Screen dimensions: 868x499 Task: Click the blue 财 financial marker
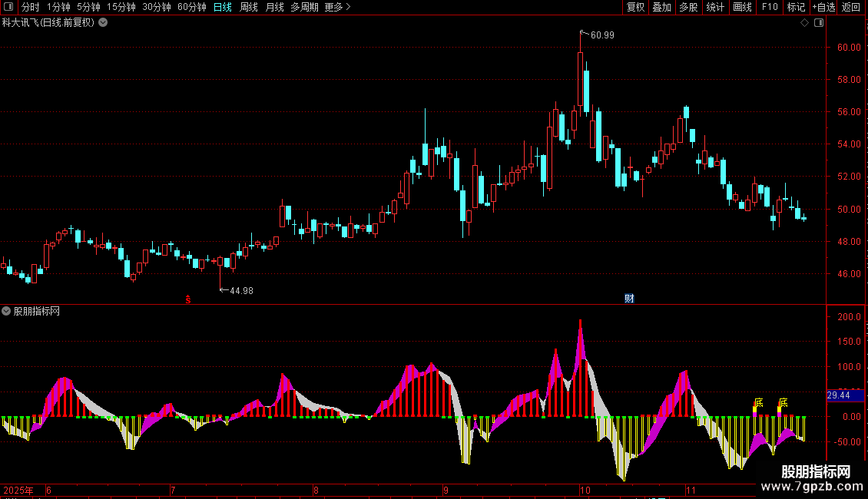[629, 299]
